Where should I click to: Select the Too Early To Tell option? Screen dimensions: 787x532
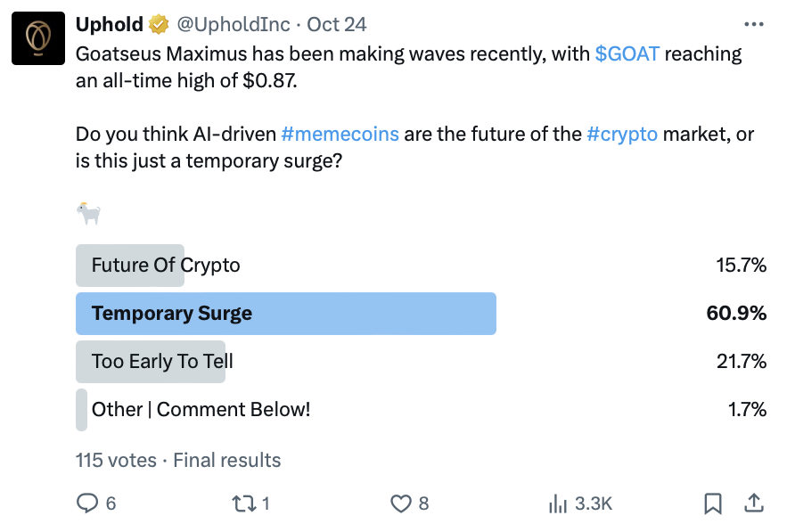click(x=421, y=362)
